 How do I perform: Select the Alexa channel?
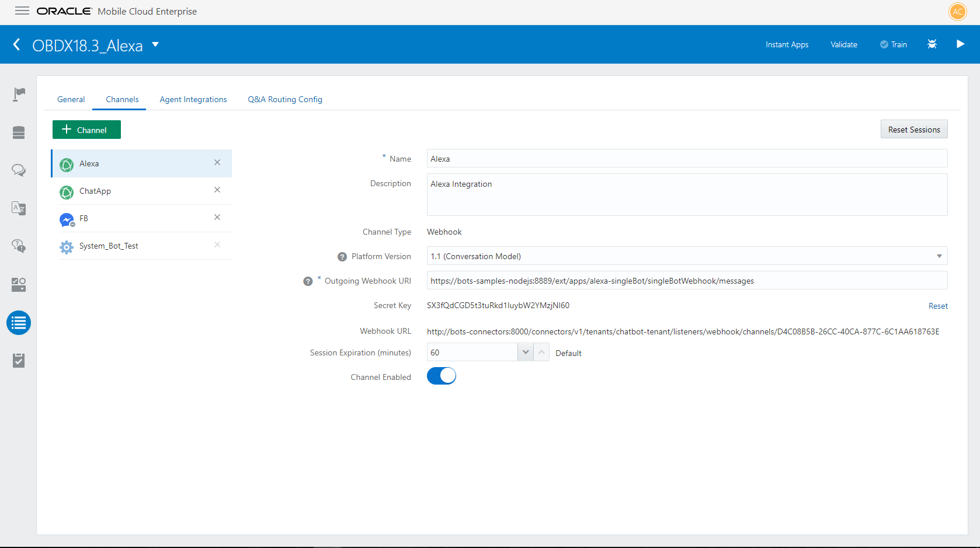(142, 163)
